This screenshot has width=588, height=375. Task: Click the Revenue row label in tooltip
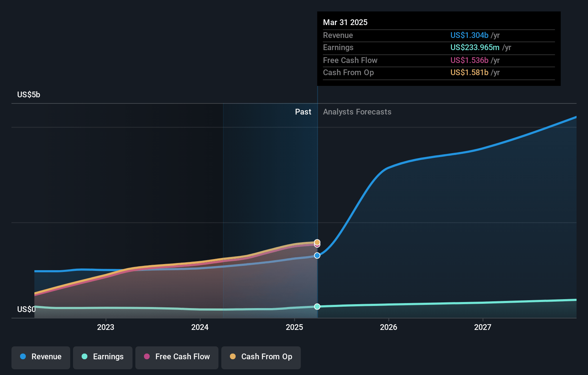[338, 35]
